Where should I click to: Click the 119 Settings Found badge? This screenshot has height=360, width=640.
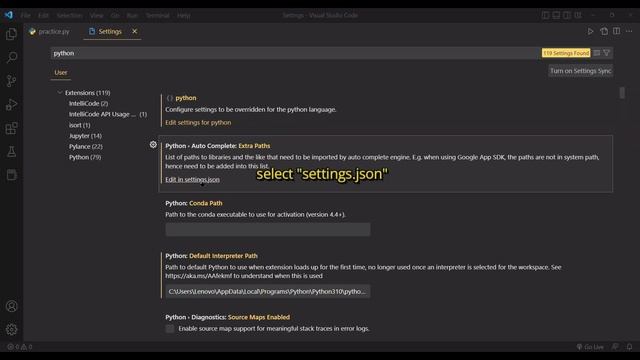pyautogui.click(x=566, y=53)
